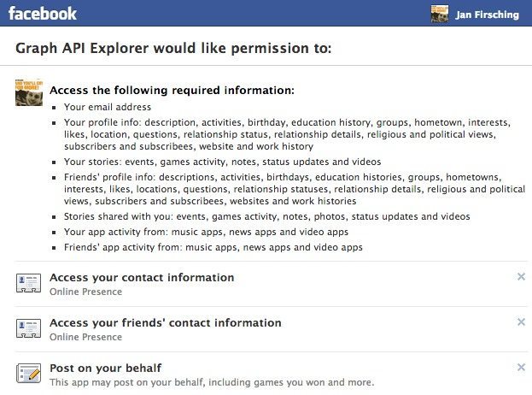Viewport: 532px width, 395px height.
Task: Open Jan Firsching profile picture in header
Action: click(x=440, y=14)
